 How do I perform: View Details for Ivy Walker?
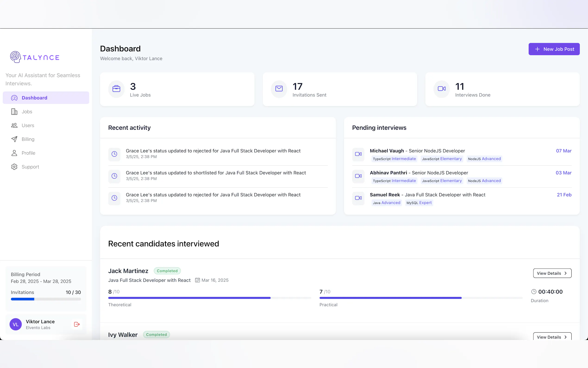pos(552,337)
